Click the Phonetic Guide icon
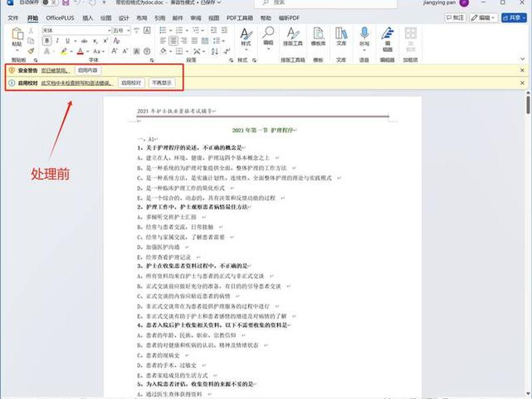This screenshot has width=532, height=399. pos(136,31)
